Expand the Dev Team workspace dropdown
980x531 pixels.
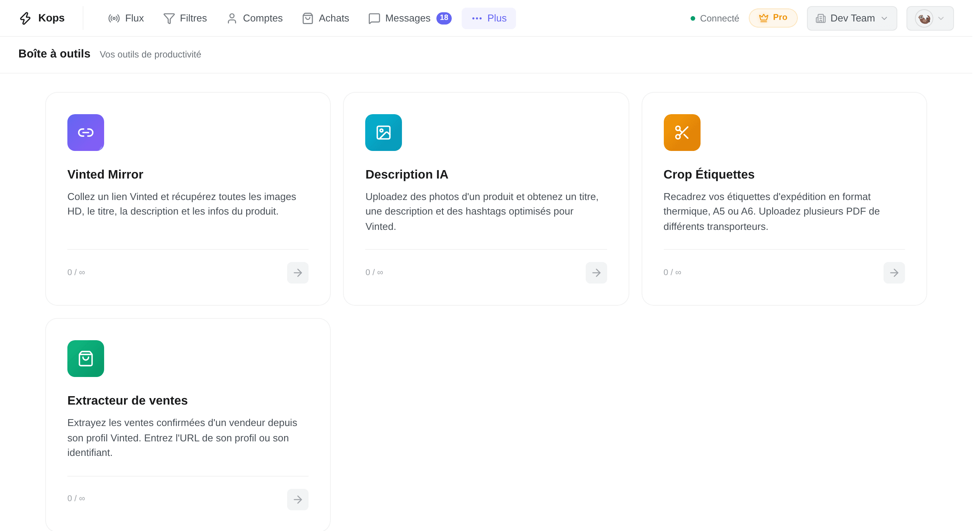click(852, 18)
